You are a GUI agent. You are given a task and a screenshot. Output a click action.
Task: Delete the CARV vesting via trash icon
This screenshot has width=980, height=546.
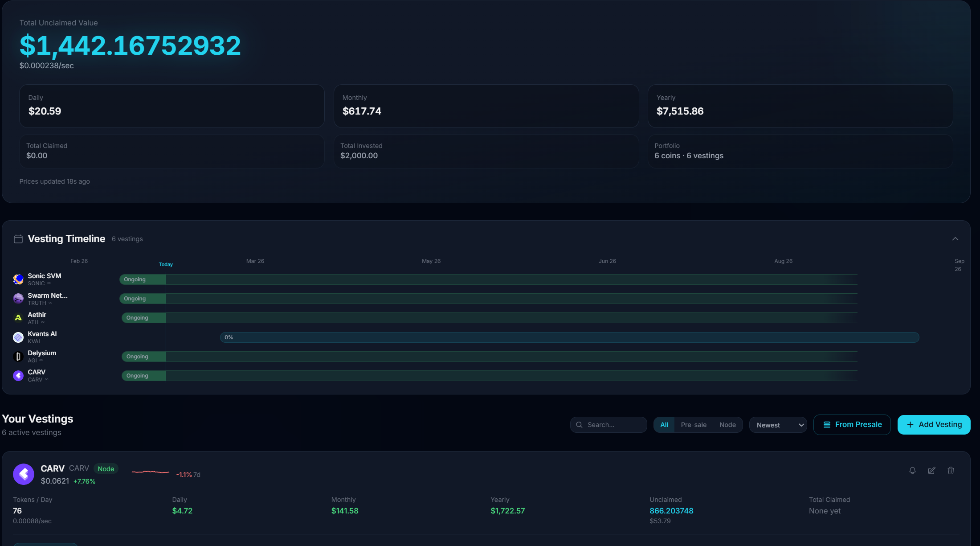click(x=951, y=471)
